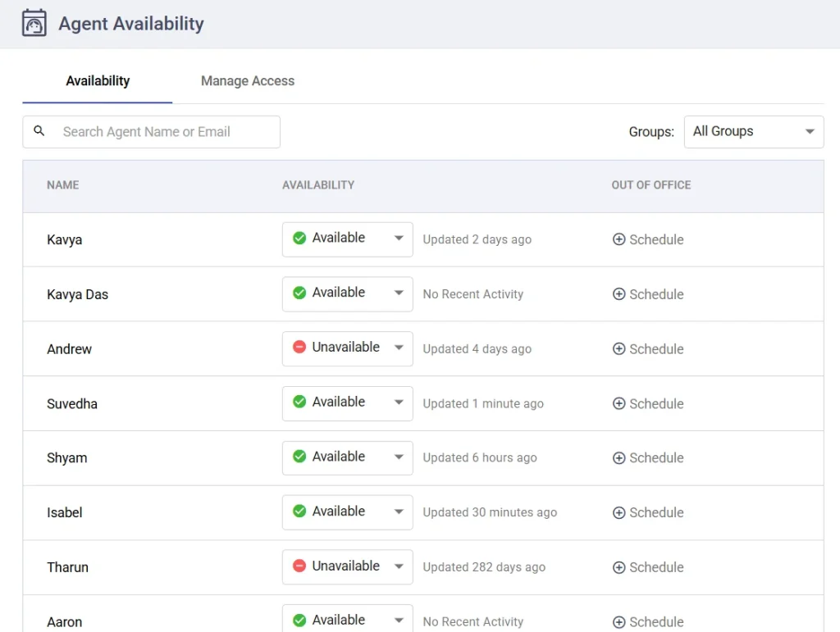Click agent name Suvedha
Image resolution: width=840 pixels, height=632 pixels.
click(72, 403)
